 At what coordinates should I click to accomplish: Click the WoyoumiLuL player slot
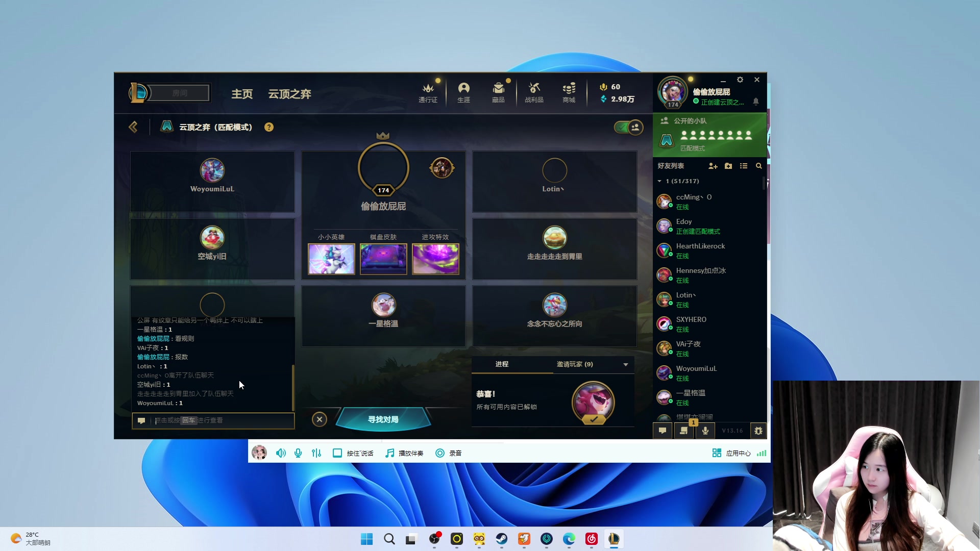click(x=212, y=181)
